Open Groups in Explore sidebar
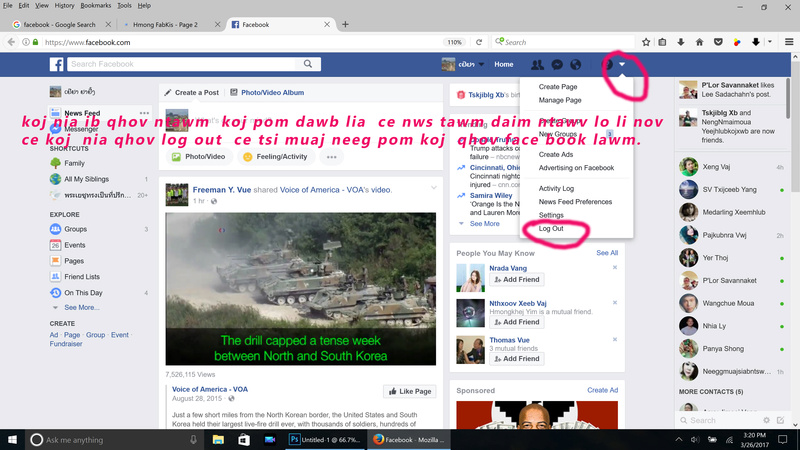The height and width of the screenshot is (450, 800). click(x=76, y=229)
